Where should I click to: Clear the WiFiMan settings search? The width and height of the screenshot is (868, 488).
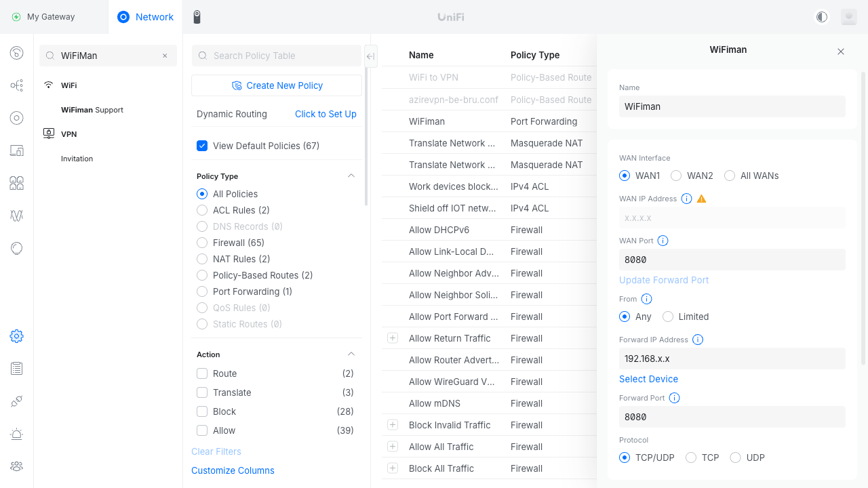(165, 56)
